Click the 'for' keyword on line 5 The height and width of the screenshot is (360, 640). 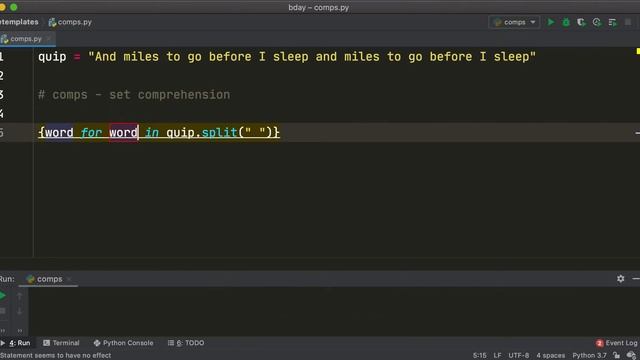[x=91, y=132]
